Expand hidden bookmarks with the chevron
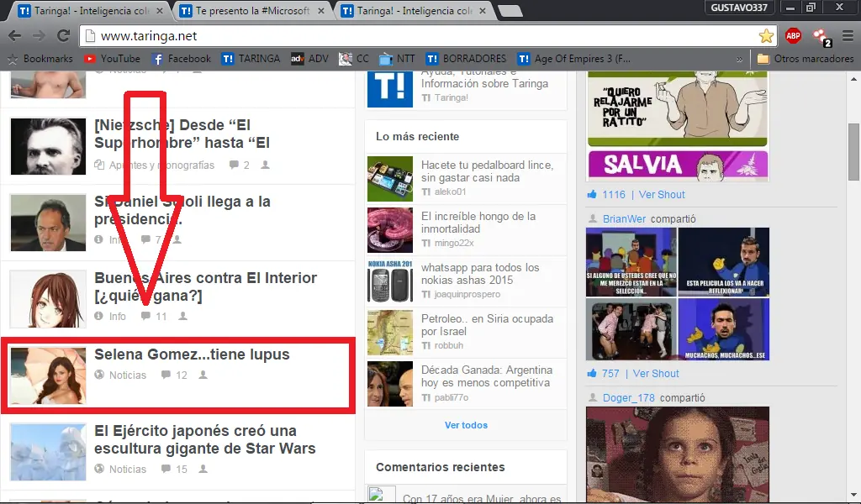 pyautogui.click(x=739, y=60)
